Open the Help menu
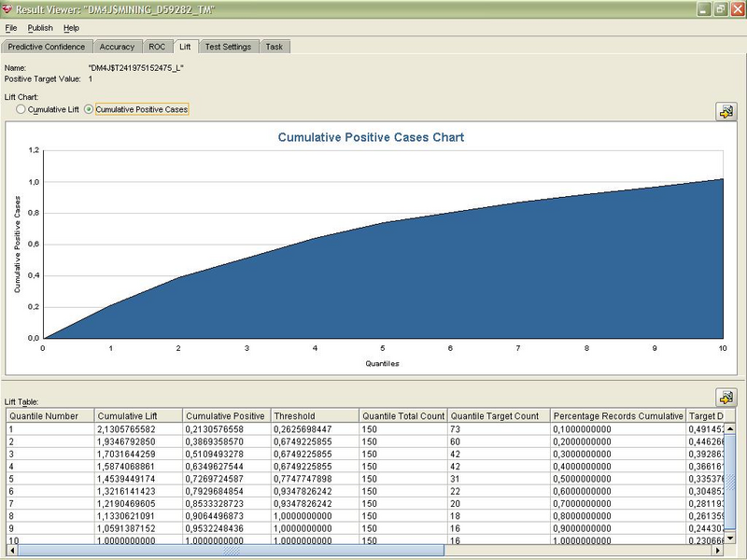The image size is (747, 560). 71,28
